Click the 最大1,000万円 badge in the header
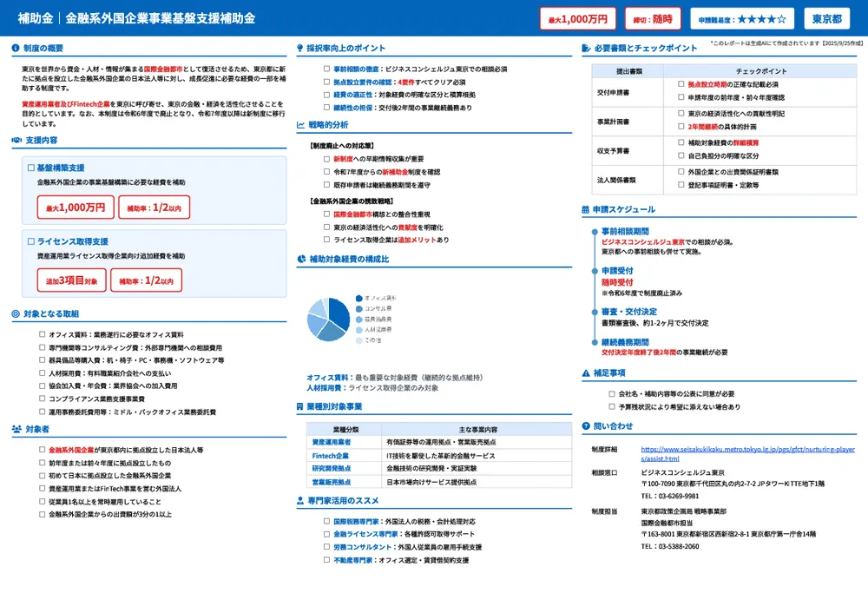Screen dimensions: 868x613 coord(576,17)
